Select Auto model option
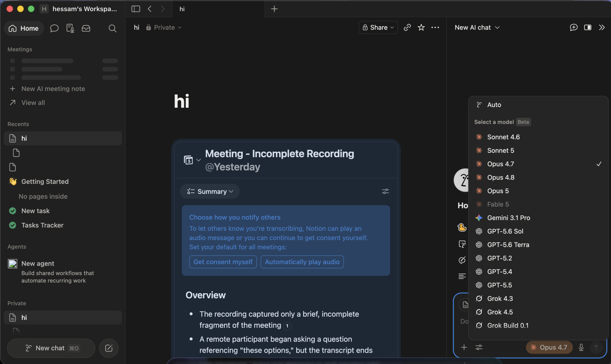This screenshot has height=364, width=611. click(x=538, y=105)
